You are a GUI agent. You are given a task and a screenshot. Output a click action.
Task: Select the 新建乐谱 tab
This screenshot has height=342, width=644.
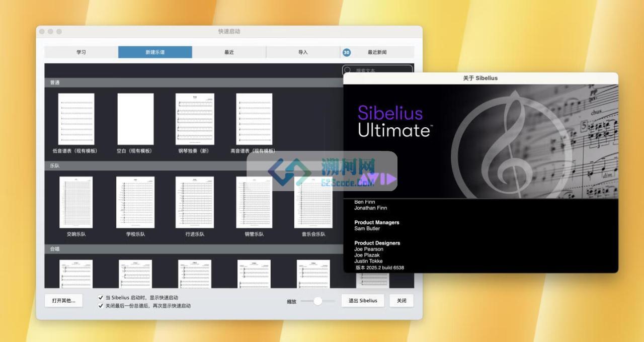155,52
